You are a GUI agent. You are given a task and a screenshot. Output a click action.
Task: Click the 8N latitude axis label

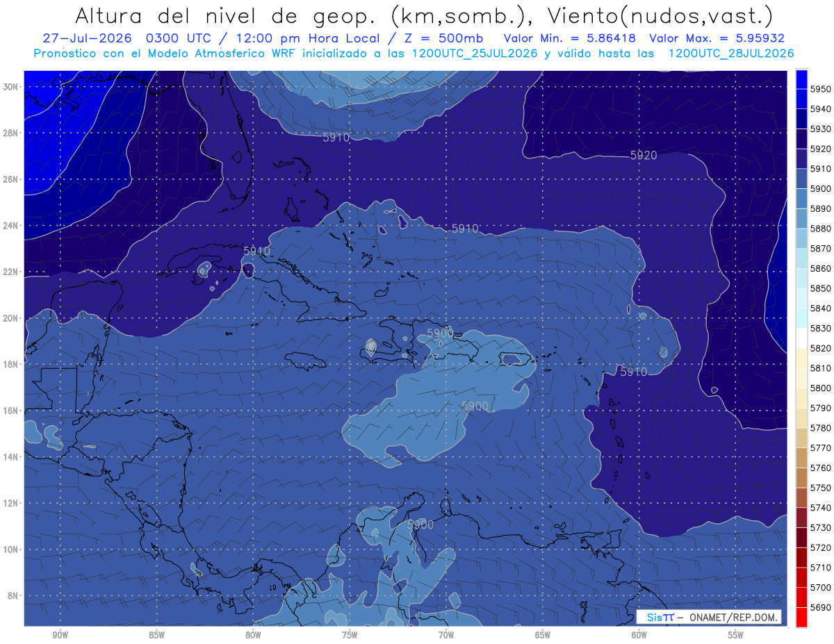click(13, 596)
